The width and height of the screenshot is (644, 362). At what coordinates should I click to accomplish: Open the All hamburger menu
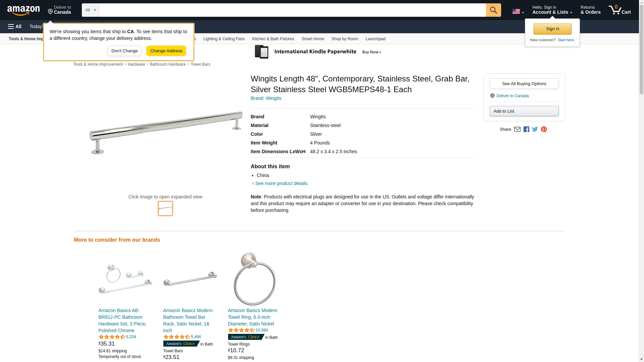pyautogui.click(x=15, y=26)
